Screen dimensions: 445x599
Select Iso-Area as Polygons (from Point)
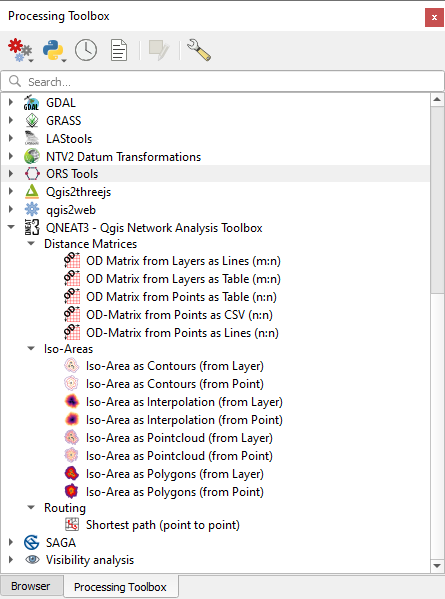[175, 492]
